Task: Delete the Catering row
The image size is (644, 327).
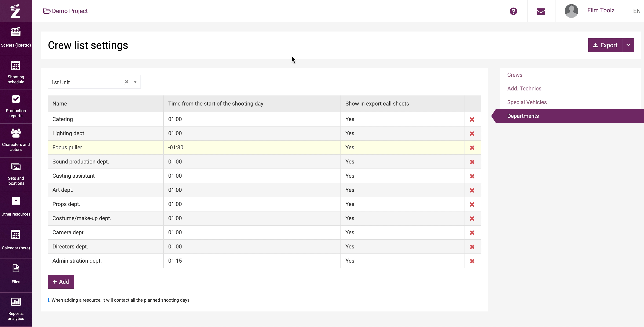Action: click(x=472, y=119)
